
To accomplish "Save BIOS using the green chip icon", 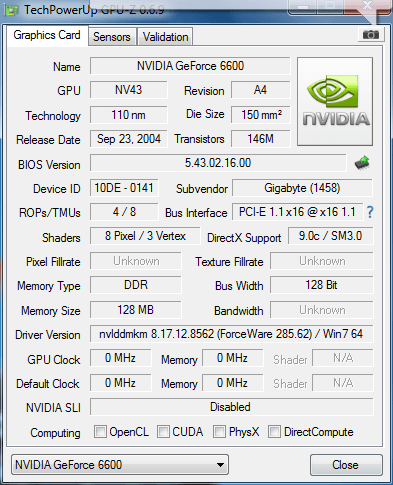I will [x=362, y=163].
